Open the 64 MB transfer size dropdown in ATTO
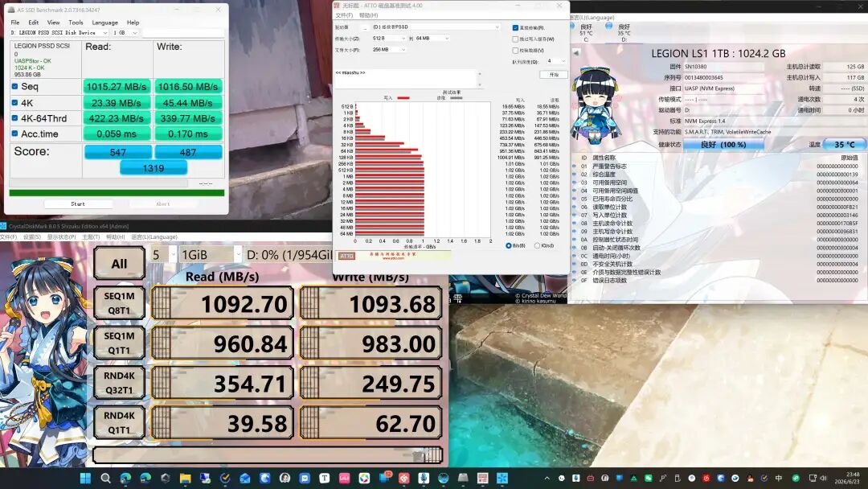This screenshot has height=489, width=868. pos(432,39)
